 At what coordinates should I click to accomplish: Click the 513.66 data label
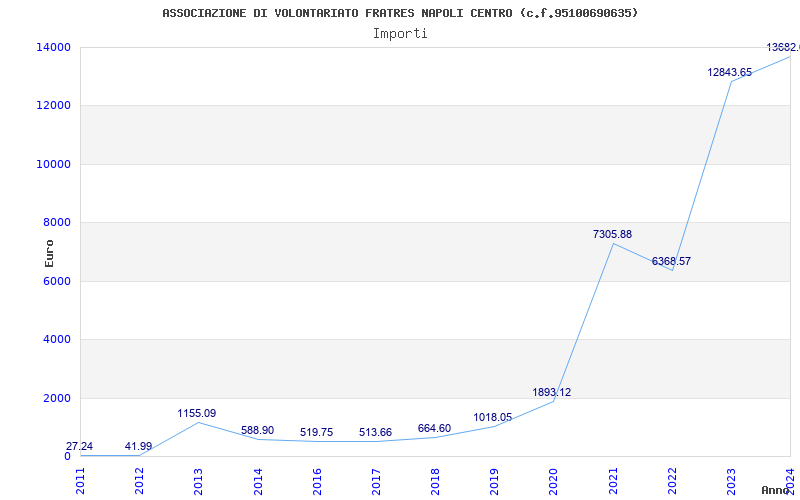[376, 432]
